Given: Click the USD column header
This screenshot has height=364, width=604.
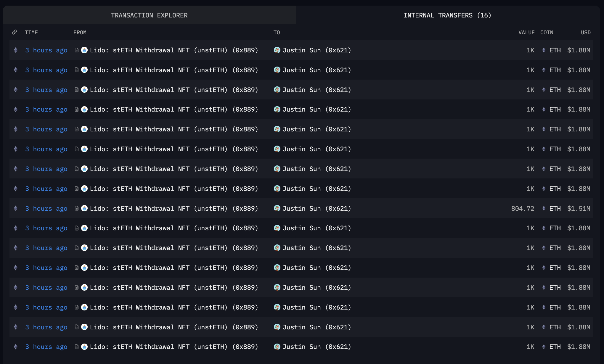Looking at the screenshot, I should coord(585,33).
